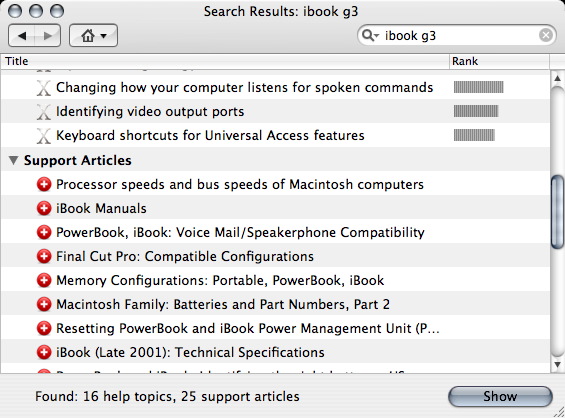Select 'PowerBook, iBook: Voice Mail/Speakerphone Compatibility'
This screenshot has width=565, height=418.
coord(240,232)
